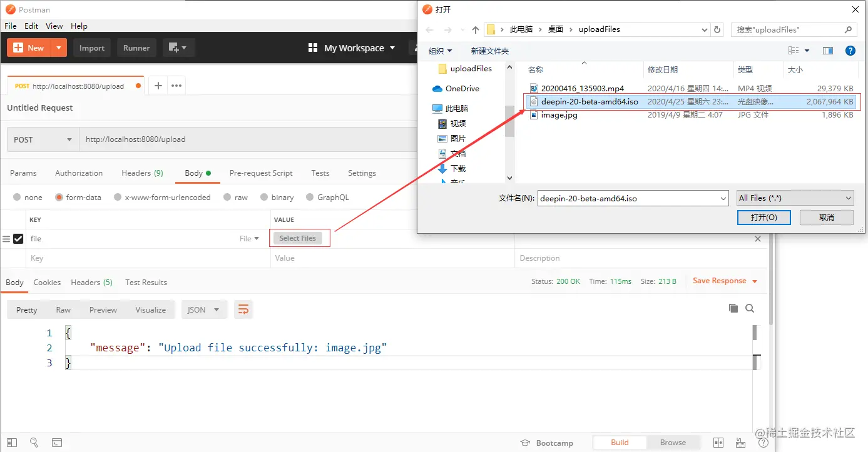Open keyboard shortcuts icon in status bar
This screenshot has width=868, height=452.
tap(741, 443)
